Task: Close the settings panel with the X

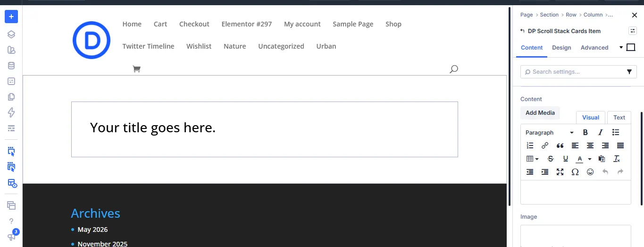Action: click(635, 15)
